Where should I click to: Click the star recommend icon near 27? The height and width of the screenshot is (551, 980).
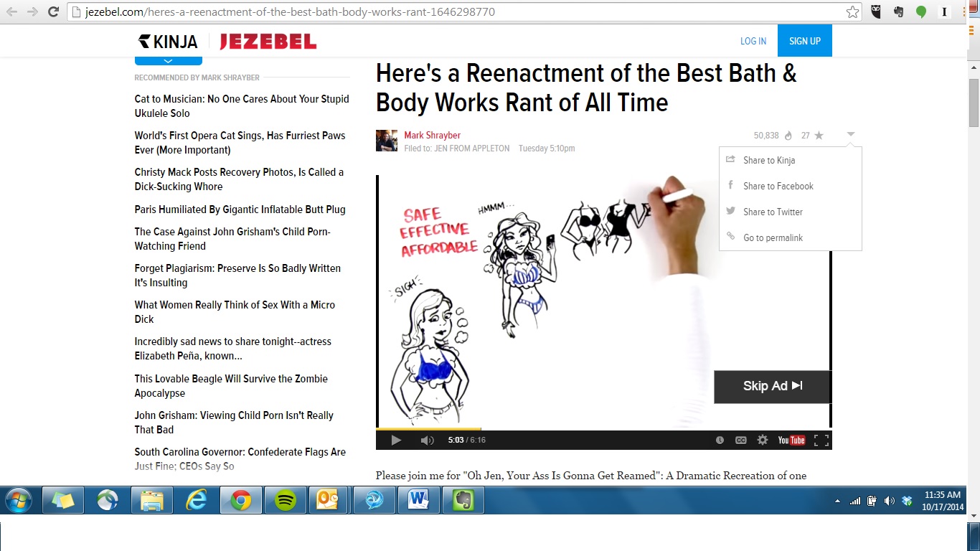click(x=819, y=136)
